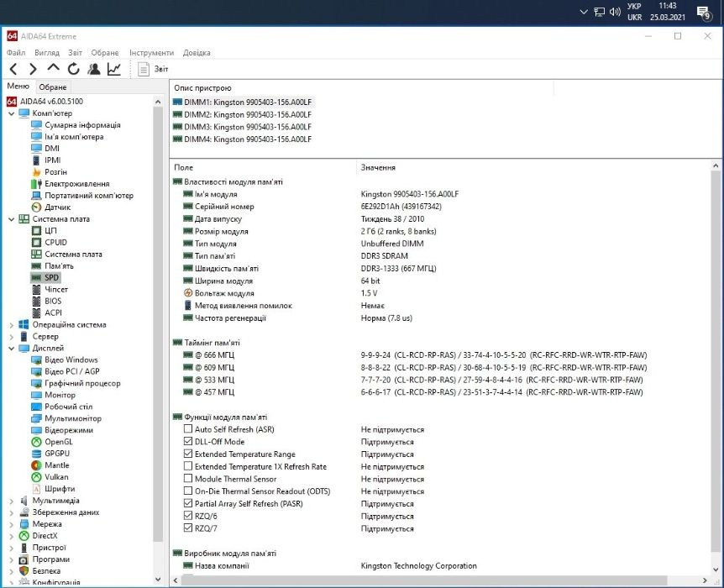The height and width of the screenshot is (588, 724).
Task: Toggle Module Thermal Sensor checkbox
Action: pos(188,479)
